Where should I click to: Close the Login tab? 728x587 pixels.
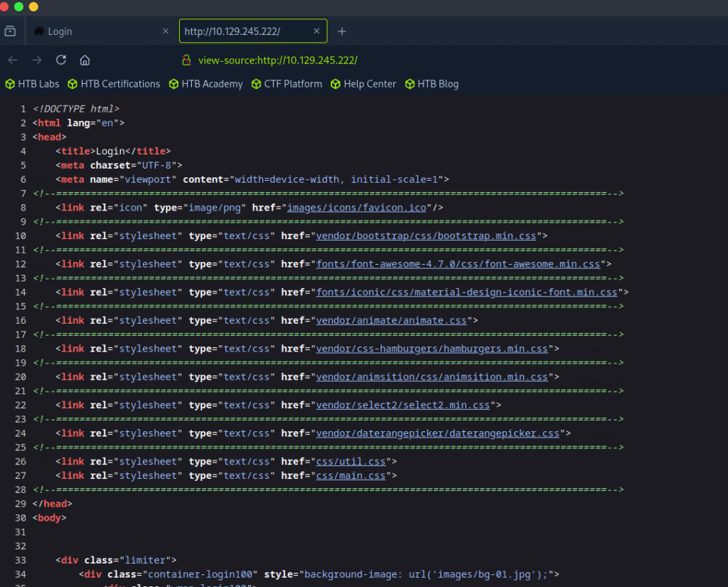pyautogui.click(x=166, y=31)
